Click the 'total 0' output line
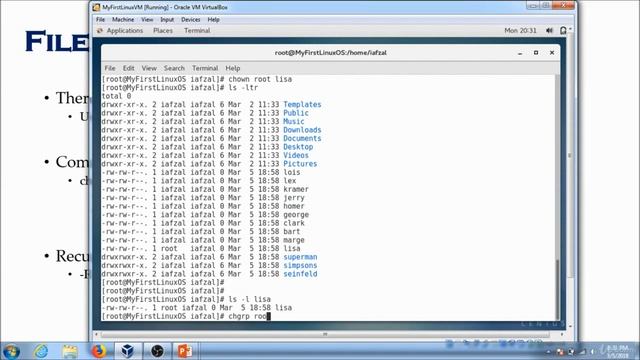Screen dimensions: 640x360 (x=116, y=96)
